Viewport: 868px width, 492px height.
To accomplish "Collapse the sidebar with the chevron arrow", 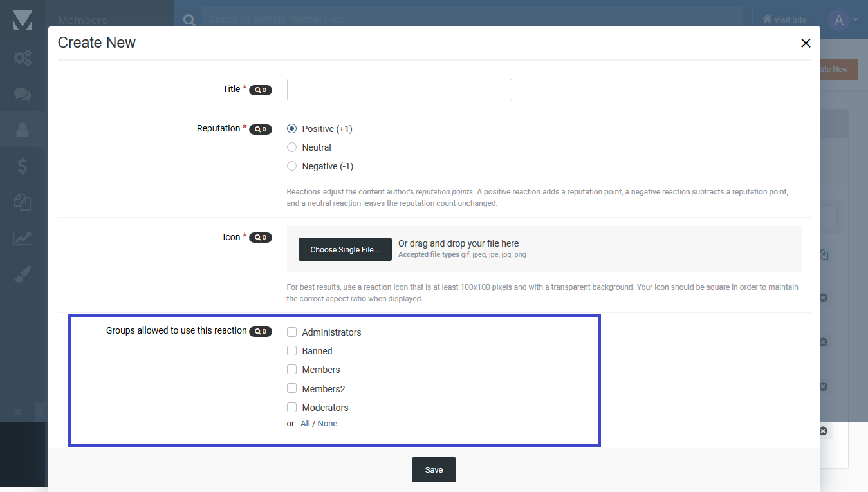I will point(39,412).
